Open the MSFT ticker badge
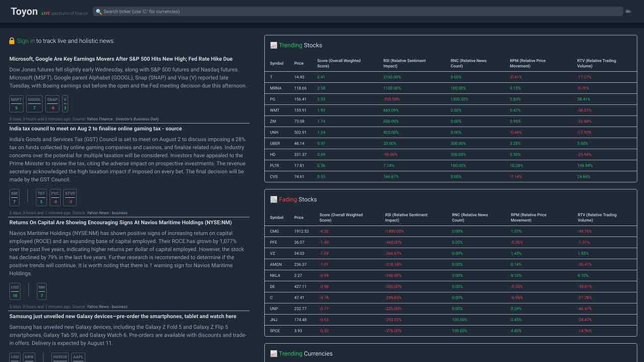 coord(16,104)
